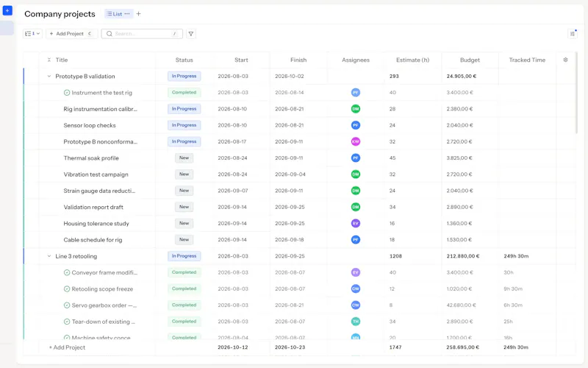Click the vertical table scrollbar
Viewport: 588px width, 368px height.
(x=576, y=93)
